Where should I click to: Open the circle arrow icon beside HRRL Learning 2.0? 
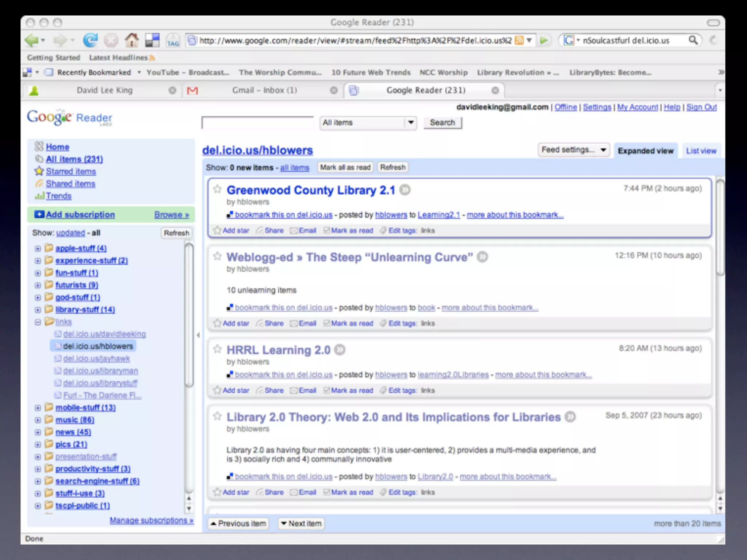tap(340, 350)
